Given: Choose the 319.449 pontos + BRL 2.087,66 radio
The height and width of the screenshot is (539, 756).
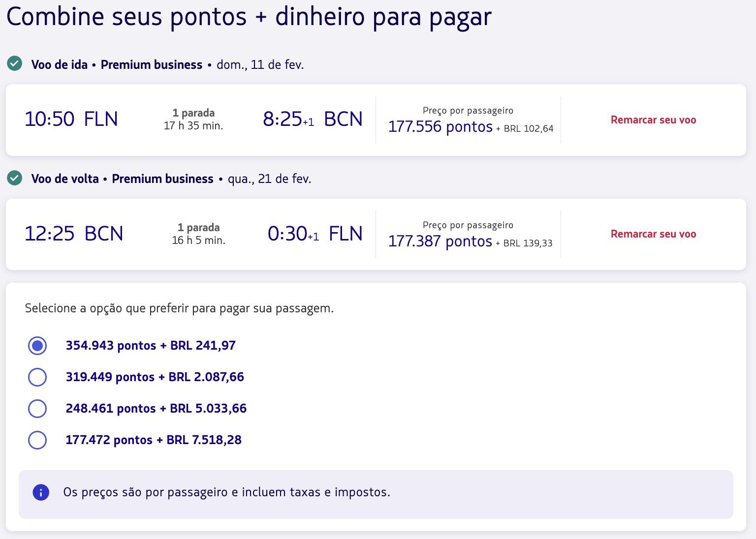Looking at the screenshot, I should tap(37, 377).
